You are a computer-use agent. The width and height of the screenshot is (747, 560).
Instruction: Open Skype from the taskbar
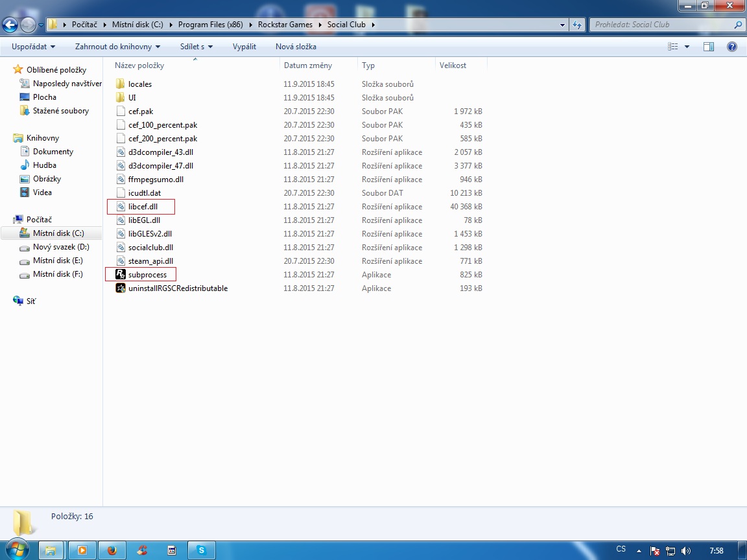coord(202,550)
